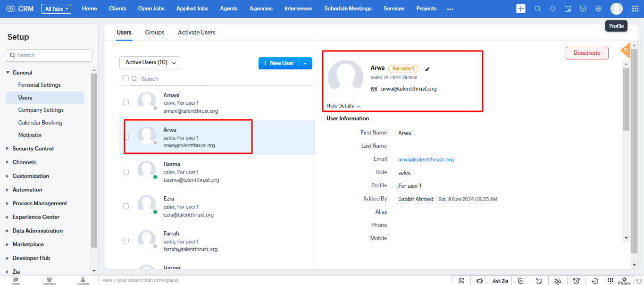The width and height of the screenshot is (644, 285).
Task: Switch to the Activate Users tab
Action: (197, 33)
